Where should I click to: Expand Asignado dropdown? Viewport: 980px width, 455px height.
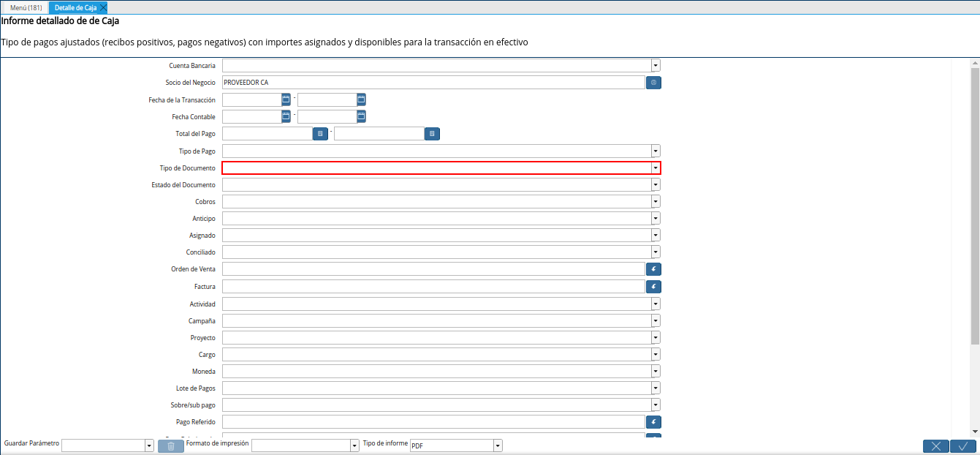click(x=656, y=236)
